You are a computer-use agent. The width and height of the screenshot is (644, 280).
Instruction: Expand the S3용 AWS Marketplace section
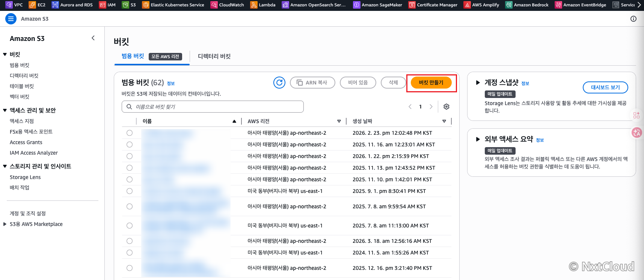(x=5, y=224)
